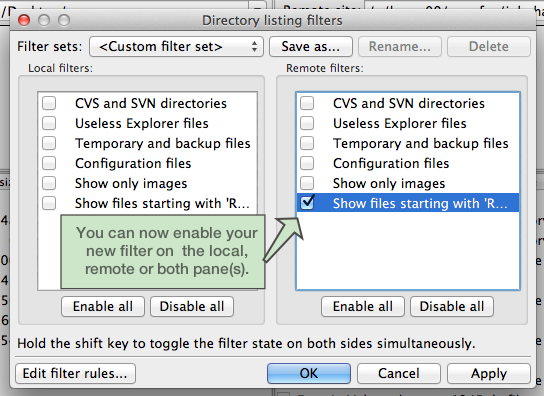Check local Configuration files filter
This screenshot has height=396, width=544.
coord(49,163)
